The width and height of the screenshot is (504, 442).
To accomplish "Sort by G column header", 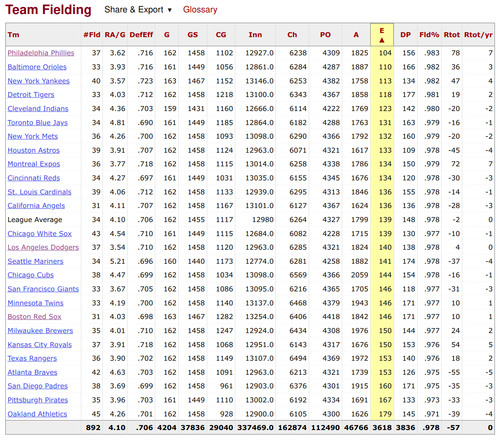I will (x=167, y=35).
